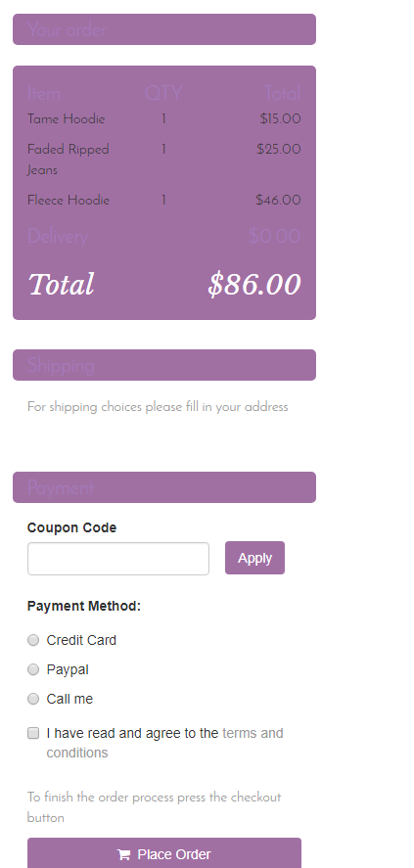Choose Paypal as payment method
The image size is (414, 868).
pyautogui.click(x=33, y=669)
